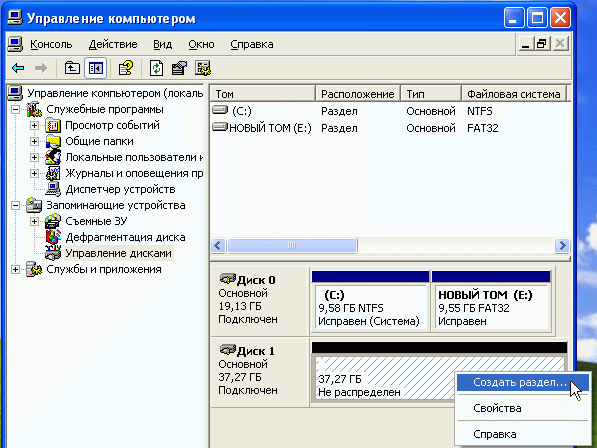Expand the Съемные ЗУ node

[x=34, y=221]
